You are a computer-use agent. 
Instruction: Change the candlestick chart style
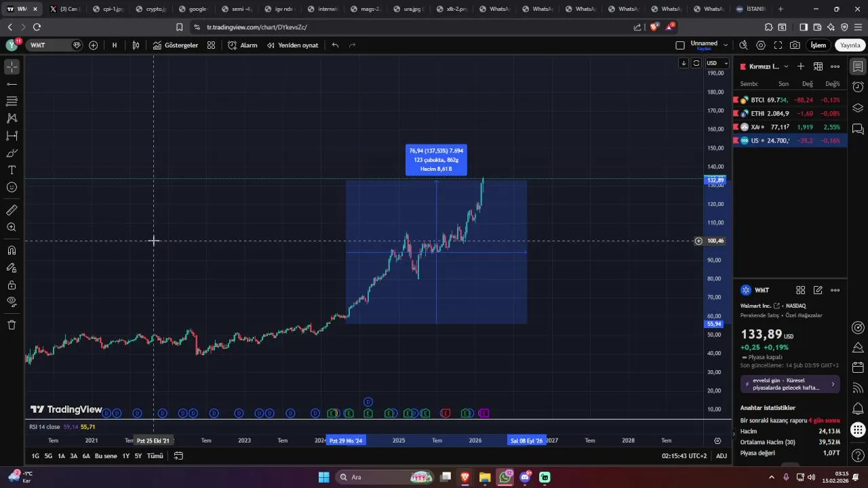(x=136, y=45)
